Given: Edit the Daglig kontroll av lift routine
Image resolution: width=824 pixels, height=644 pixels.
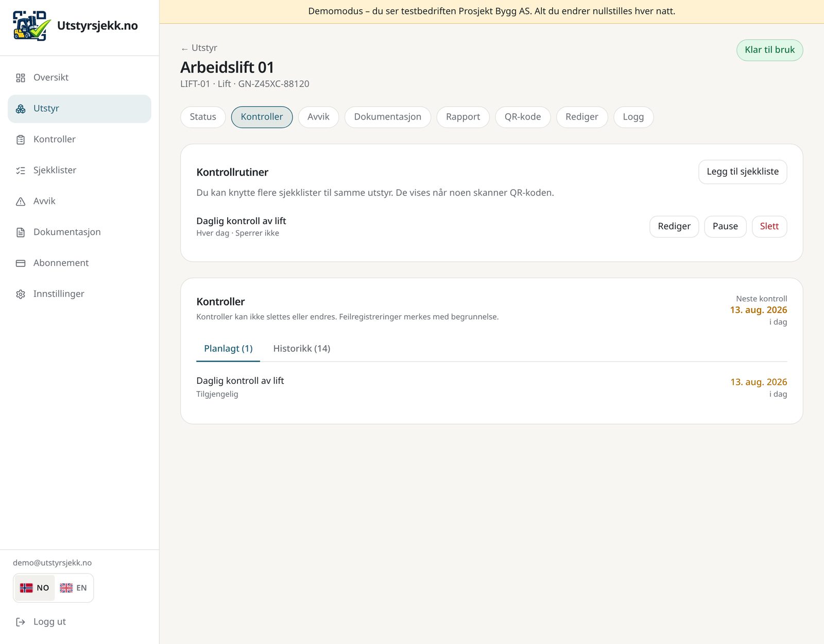Looking at the screenshot, I should [674, 227].
